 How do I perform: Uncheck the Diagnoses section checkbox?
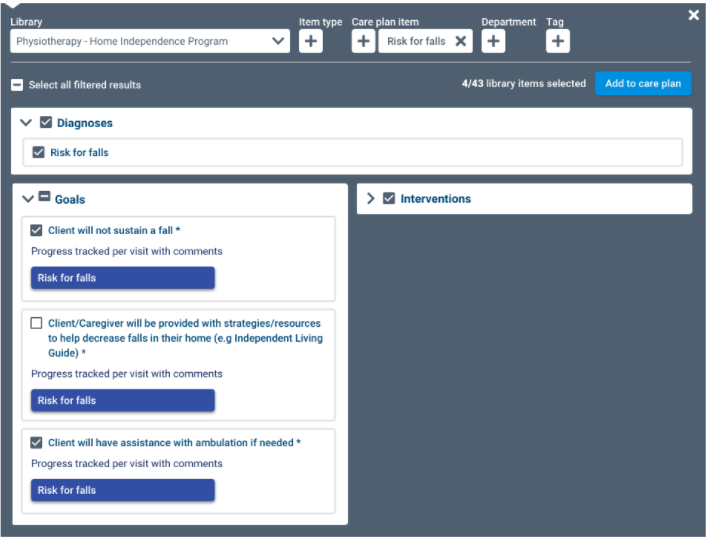(x=46, y=123)
